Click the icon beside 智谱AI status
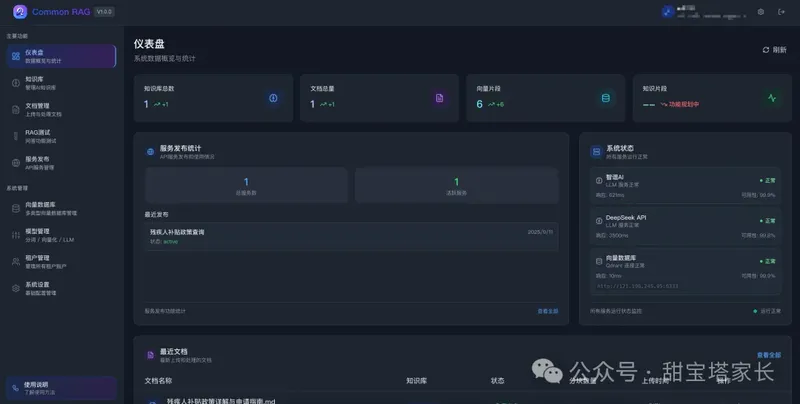The width and height of the screenshot is (800, 404). click(599, 180)
